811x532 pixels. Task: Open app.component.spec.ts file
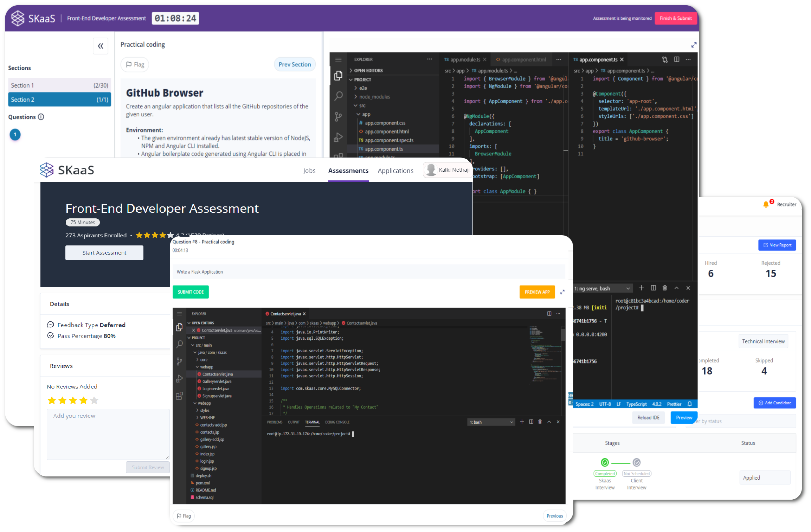pos(389,140)
